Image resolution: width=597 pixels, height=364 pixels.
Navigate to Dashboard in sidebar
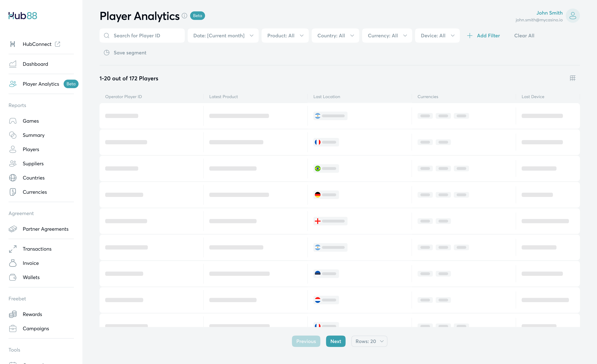pyautogui.click(x=35, y=64)
